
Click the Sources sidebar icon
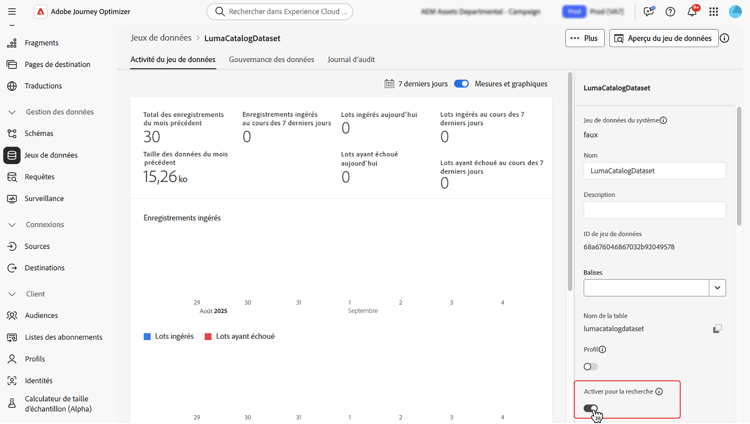(x=12, y=246)
